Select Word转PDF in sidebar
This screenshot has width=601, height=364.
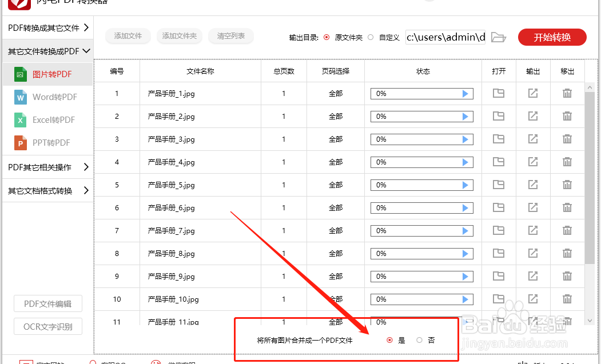coord(48,97)
